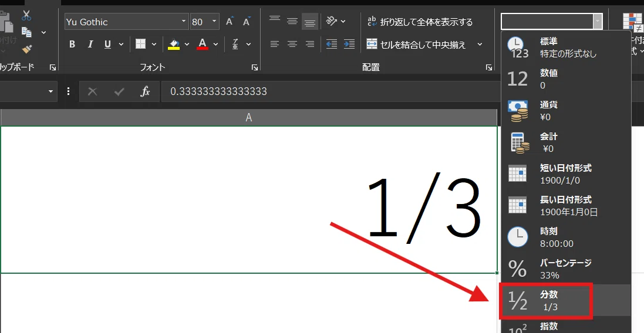Viewport: 644px width, 333px height.
Task: Open the 配置 alignment dialog launcher
Action: pyautogui.click(x=489, y=67)
